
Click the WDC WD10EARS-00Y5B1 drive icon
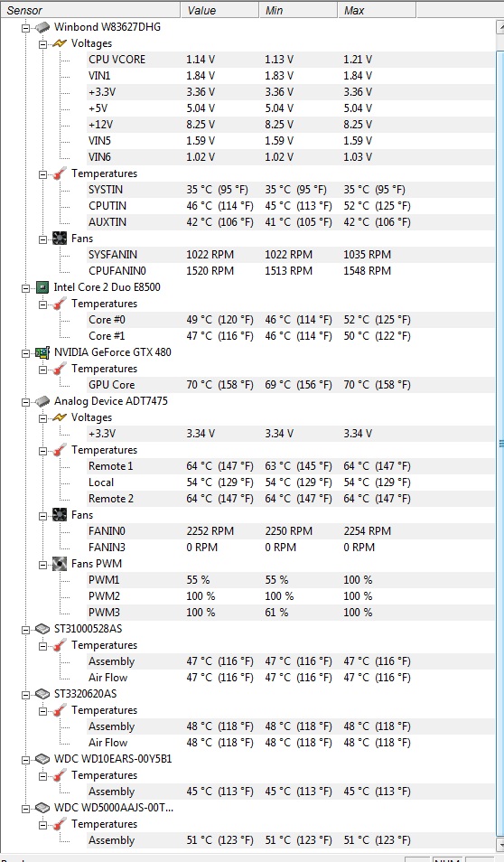click(42, 759)
